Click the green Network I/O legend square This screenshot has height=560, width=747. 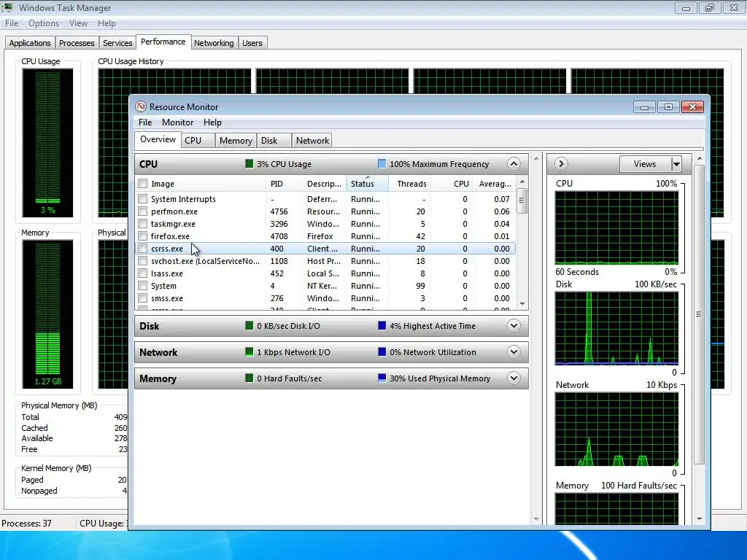249,352
